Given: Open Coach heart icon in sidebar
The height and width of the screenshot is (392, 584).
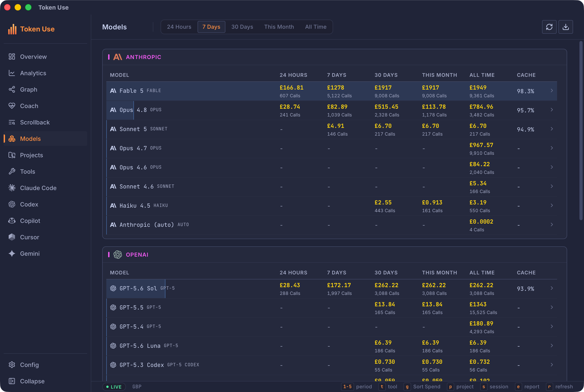Looking at the screenshot, I should (12, 106).
